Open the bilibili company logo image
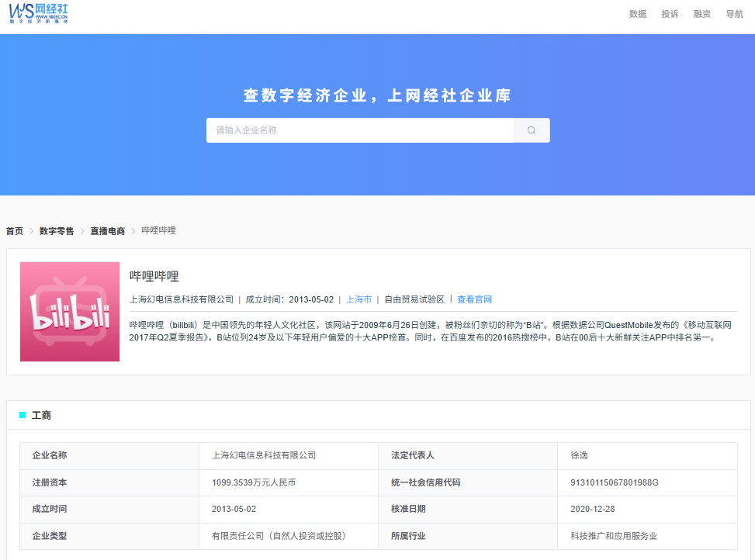This screenshot has height=560, width=755. coord(70,312)
